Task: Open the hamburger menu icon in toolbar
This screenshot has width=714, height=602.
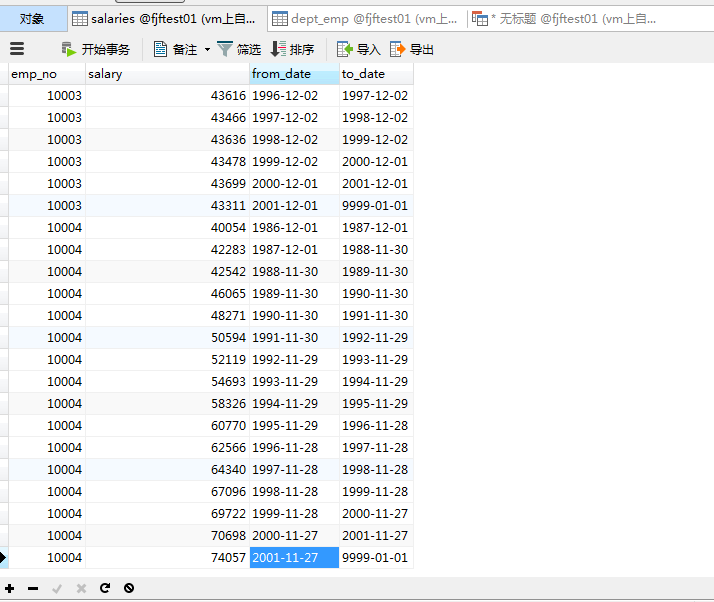Action: (17, 49)
